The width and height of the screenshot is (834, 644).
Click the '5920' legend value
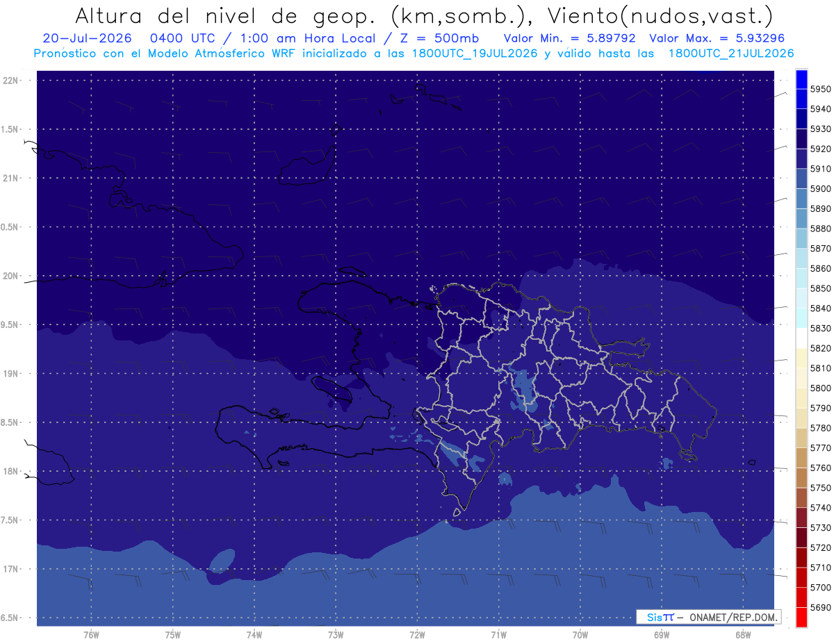[821, 149]
